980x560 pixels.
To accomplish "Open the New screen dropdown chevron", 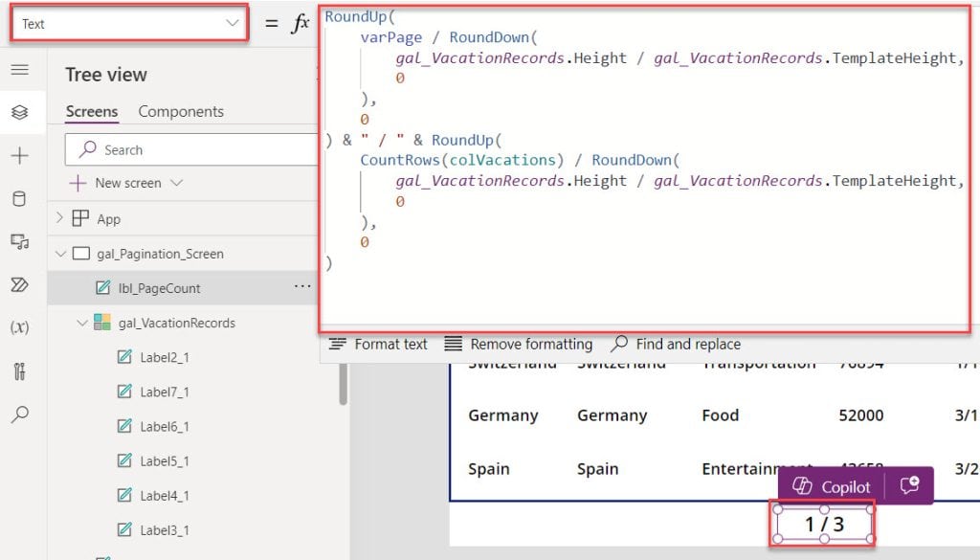I will (176, 183).
